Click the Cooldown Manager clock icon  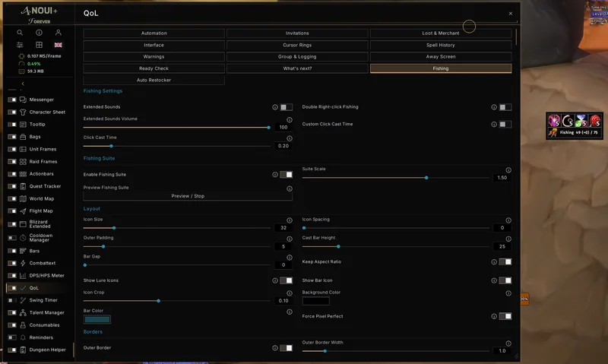click(23, 238)
